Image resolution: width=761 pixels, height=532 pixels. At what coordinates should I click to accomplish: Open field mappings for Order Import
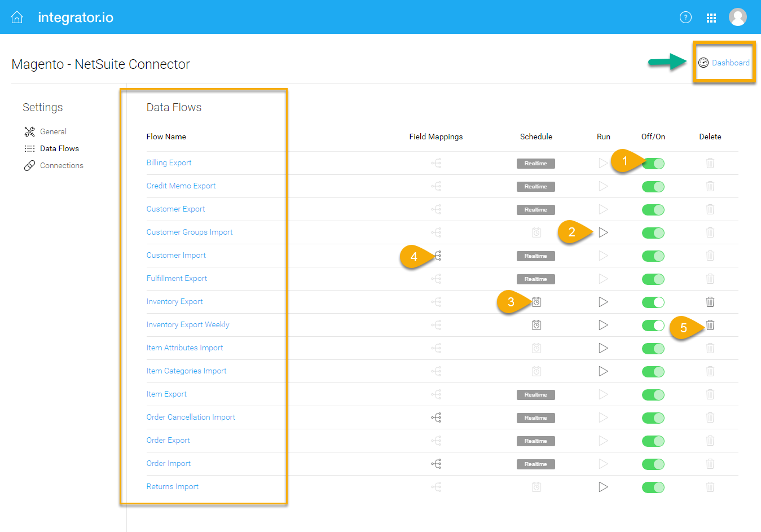[x=436, y=464]
